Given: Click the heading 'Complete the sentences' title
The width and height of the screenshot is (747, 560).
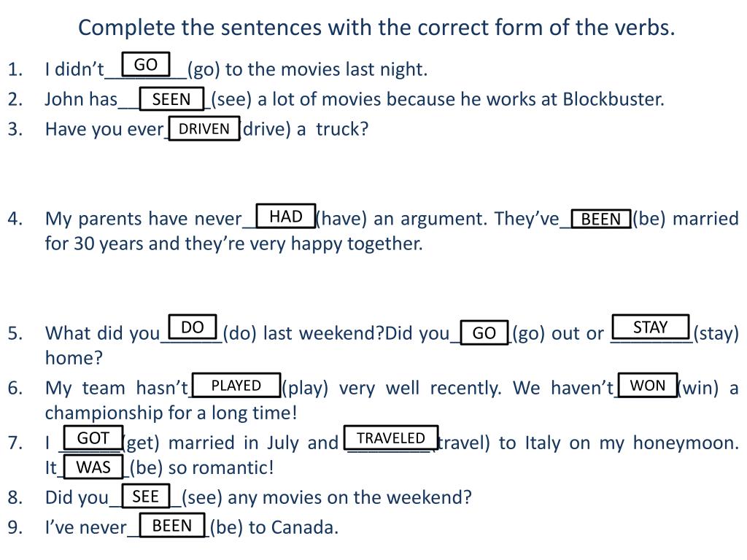Looking at the screenshot, I should (376, 27).
